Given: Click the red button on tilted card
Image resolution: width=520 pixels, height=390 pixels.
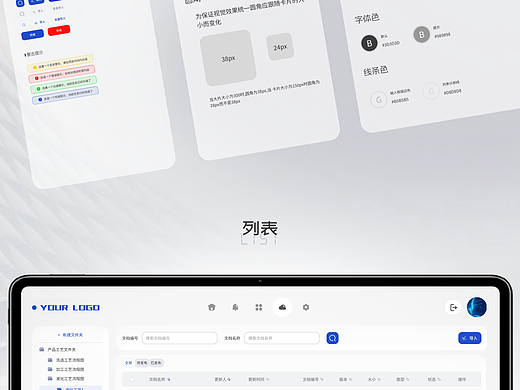Looking at the screenshot, I should 59,30.
